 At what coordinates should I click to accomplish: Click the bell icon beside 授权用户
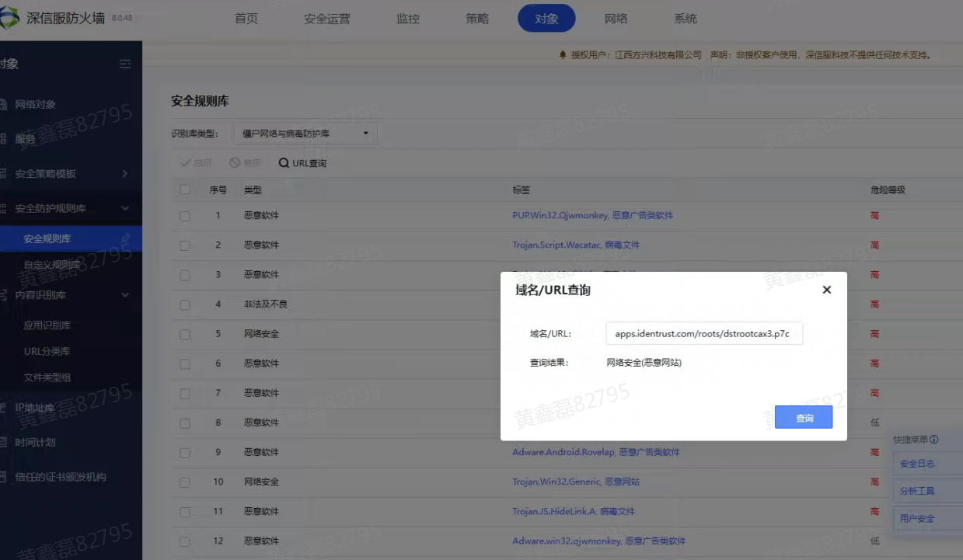click(x=563, y=55)
